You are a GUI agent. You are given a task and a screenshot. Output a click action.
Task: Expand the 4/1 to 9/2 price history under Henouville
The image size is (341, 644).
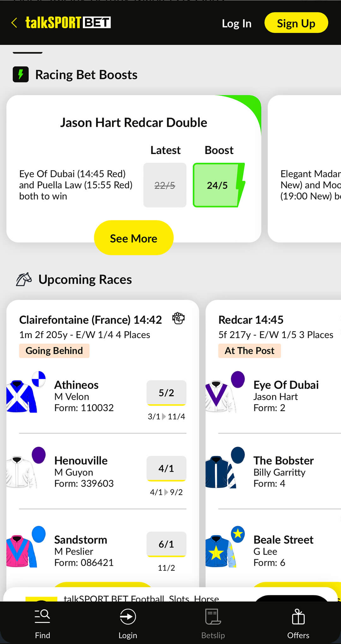(x=166, y=492)
